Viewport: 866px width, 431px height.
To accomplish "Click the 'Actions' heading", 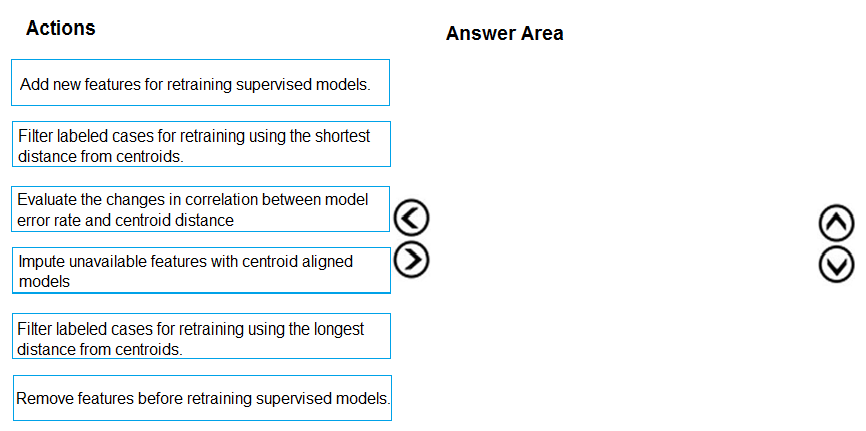I will click(x=61, y=28).
